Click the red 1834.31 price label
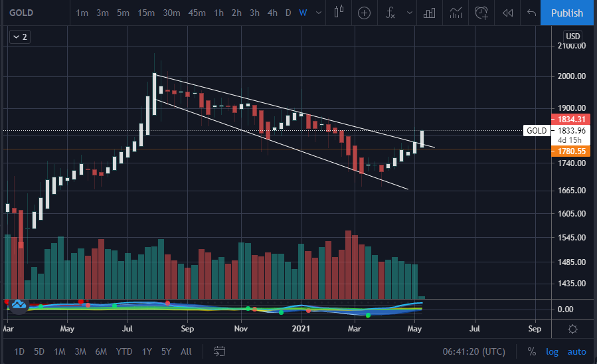The width and height of the screenshot is (597, 364). coord(571,119)
